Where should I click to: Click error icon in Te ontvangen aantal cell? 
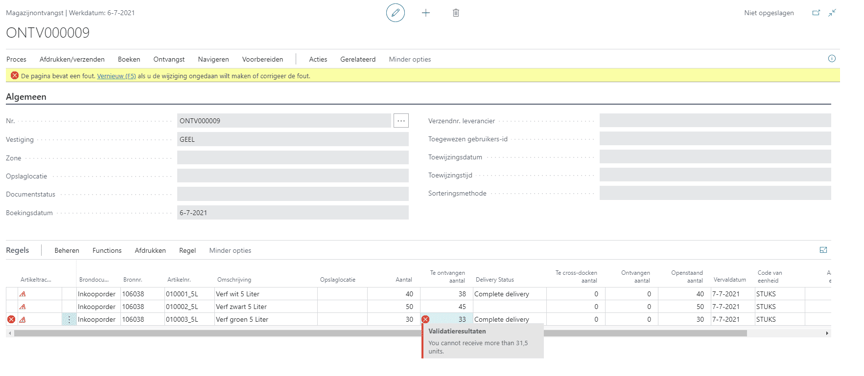425,319
